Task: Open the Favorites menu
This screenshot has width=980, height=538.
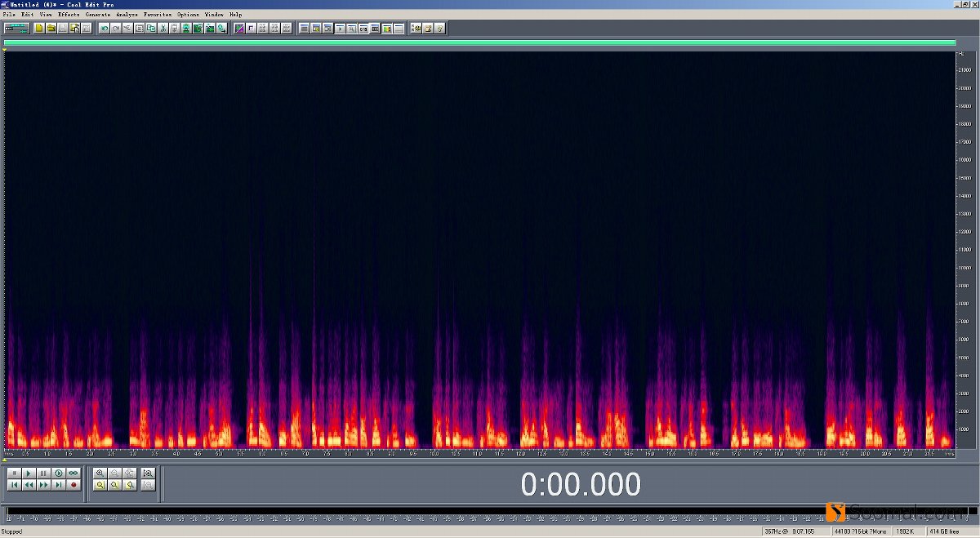Action: click(x=158, y=15)
